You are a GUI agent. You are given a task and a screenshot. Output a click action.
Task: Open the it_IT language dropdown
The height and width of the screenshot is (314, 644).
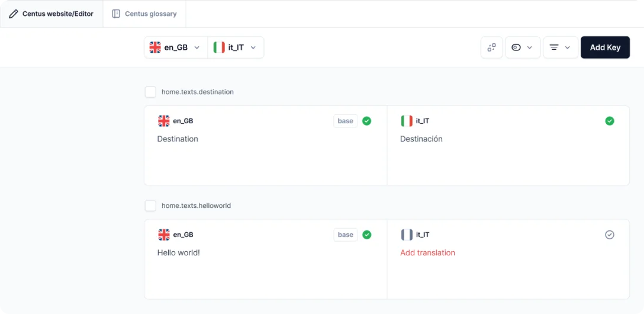click(x=236, y=47)
